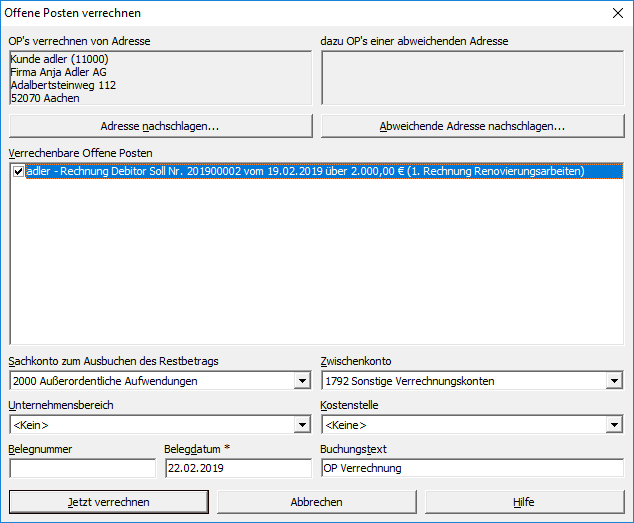Screen dimensions: 634x523
Task: Open the Zwischenkonto dropdown list
Action: (x=615, y=381)
